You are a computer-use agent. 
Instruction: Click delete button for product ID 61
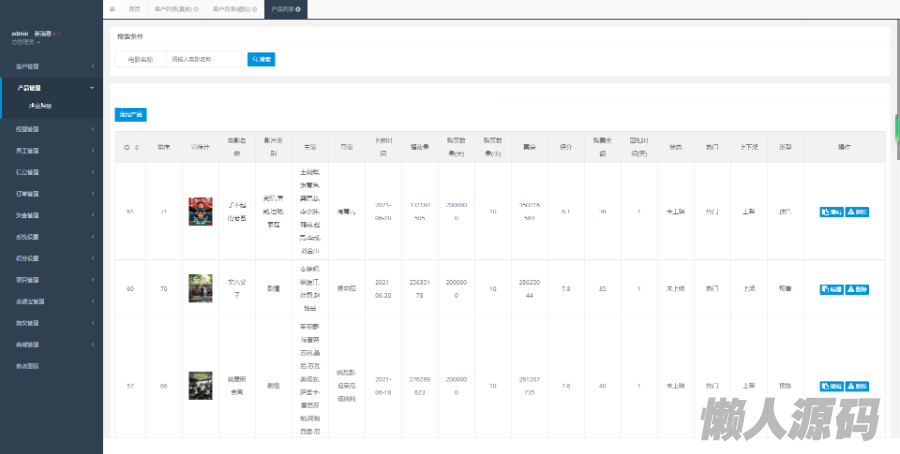pos(856,212)
